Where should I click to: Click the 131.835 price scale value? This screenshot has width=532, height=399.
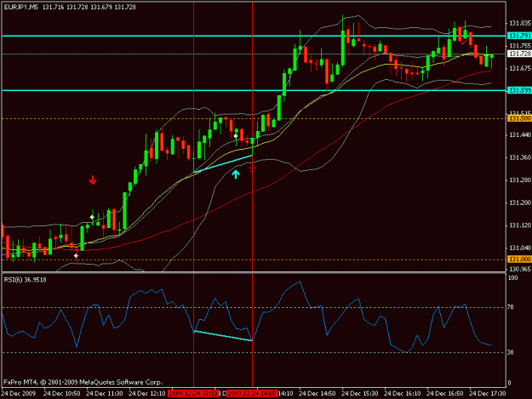[x=519, y=23]
